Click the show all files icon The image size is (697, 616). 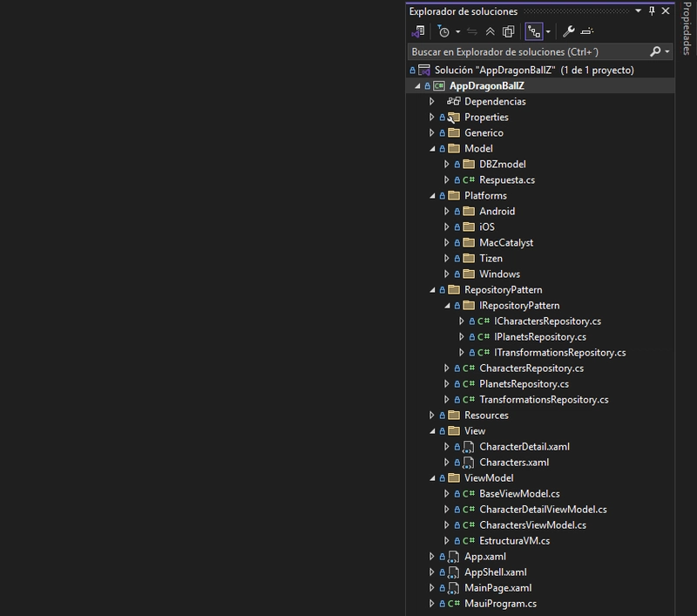(x=508, y=31)
